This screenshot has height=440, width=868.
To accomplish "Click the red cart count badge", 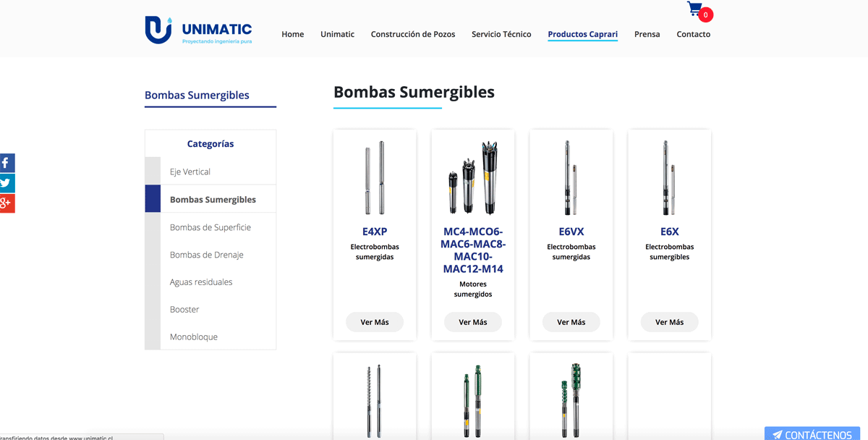I will (705, 14).
